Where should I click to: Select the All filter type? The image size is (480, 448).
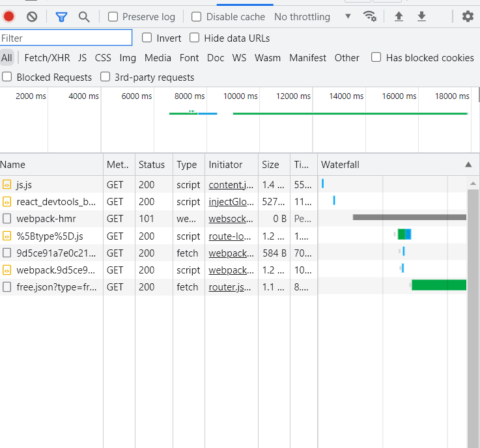(x=7, y=58)
